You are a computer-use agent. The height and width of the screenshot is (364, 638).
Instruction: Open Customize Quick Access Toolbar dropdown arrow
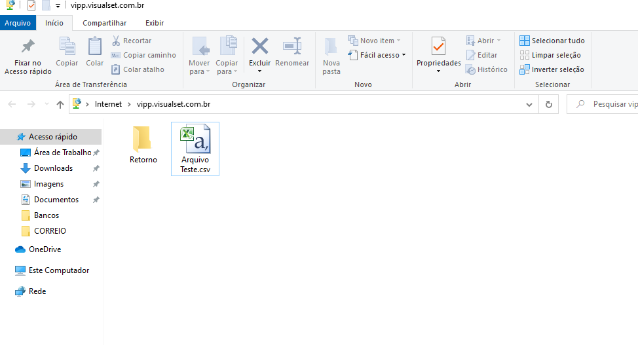pos(58,6)
